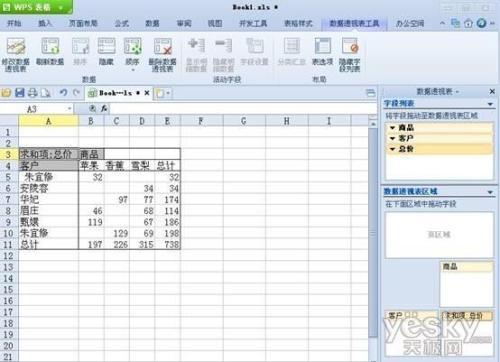Open the Name Box dropdown showing A3
Screen dimensions: 500x362
coord(69,109)
